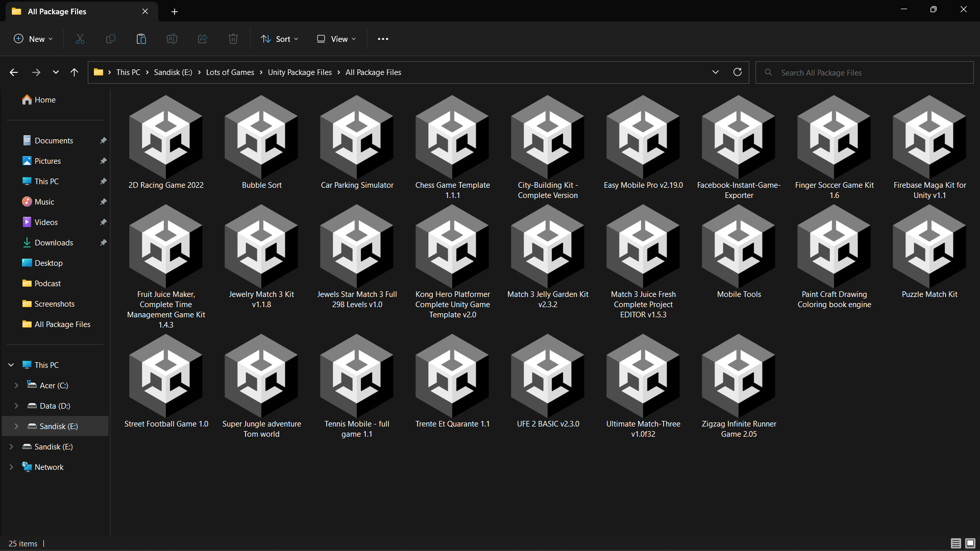Navigate up one folder level
The image size is (980, 551).
(x=75, y=72)
